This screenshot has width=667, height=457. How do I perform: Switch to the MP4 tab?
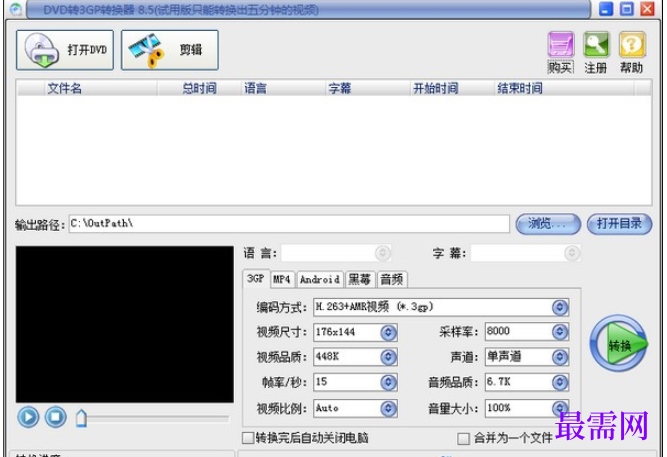(282, 280)
